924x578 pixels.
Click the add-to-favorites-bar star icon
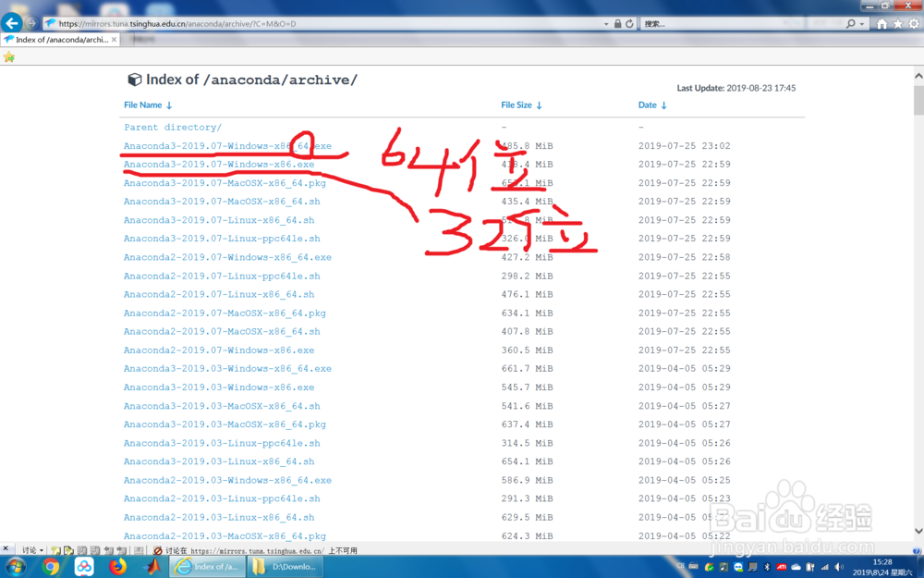(9, 56)
